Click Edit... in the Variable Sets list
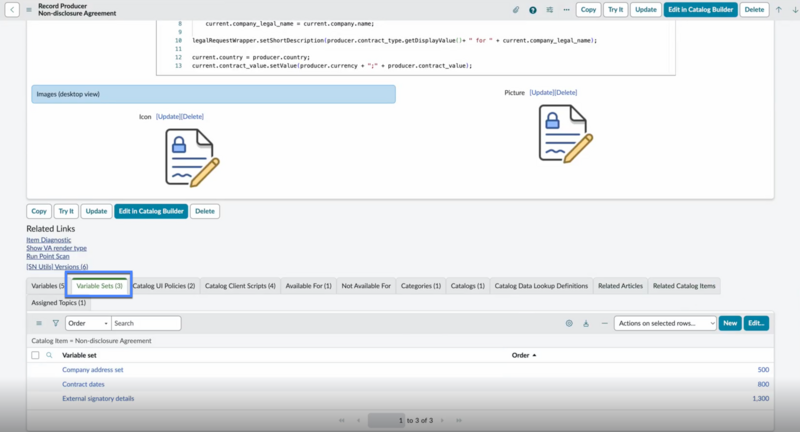The image size is (800, 432). click(756, 323)
